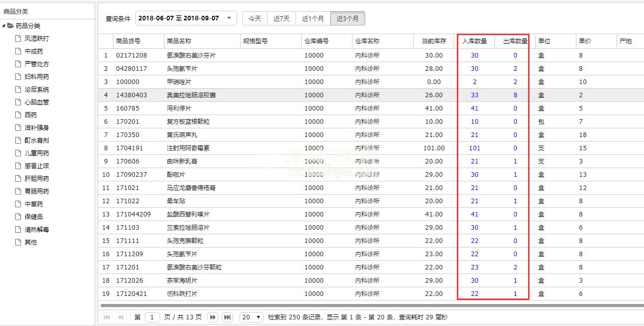The width and height of the screenshot is (644, 326).
Task: Choose the 近3个月 time range
Action: pos(347,18)
